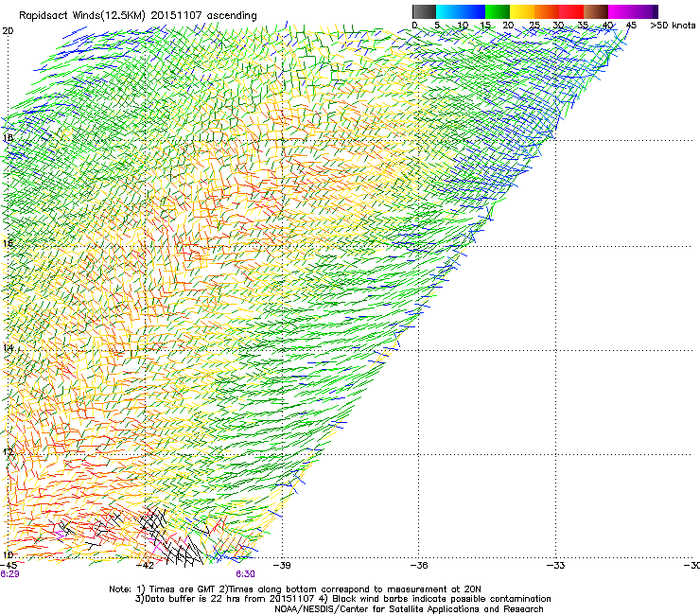Screen dimensions: 700x615
Task: Click the magenta-purple 40-50 knots legend swatch
Action: tap(633, 11)
